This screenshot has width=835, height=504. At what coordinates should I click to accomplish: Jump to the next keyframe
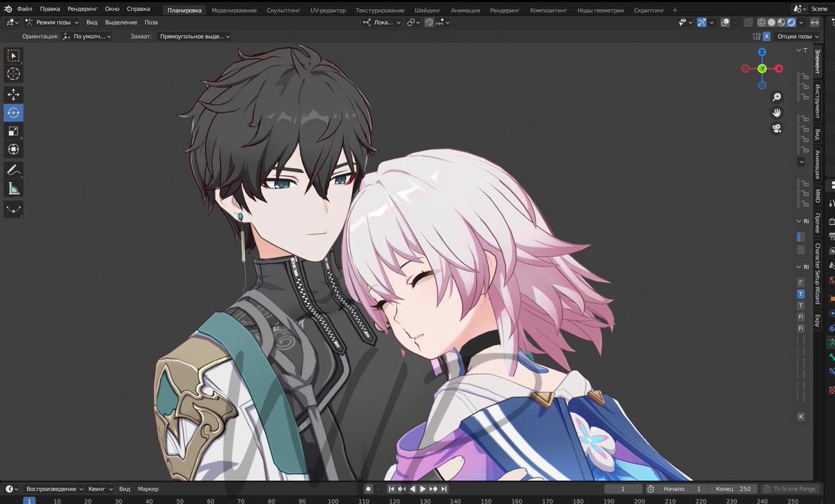(434, 489)
